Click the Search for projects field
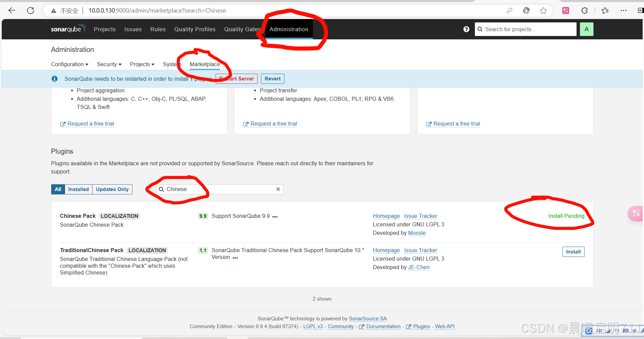Screen dimensions: 644x339 pyautogui.click(x=525, y=29)
